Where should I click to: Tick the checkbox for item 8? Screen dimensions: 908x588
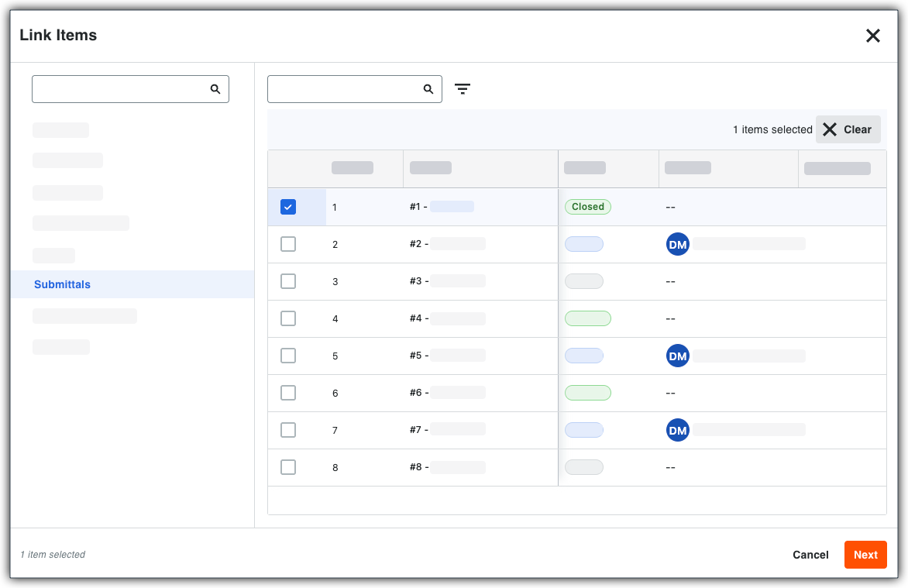coord(287,467)
